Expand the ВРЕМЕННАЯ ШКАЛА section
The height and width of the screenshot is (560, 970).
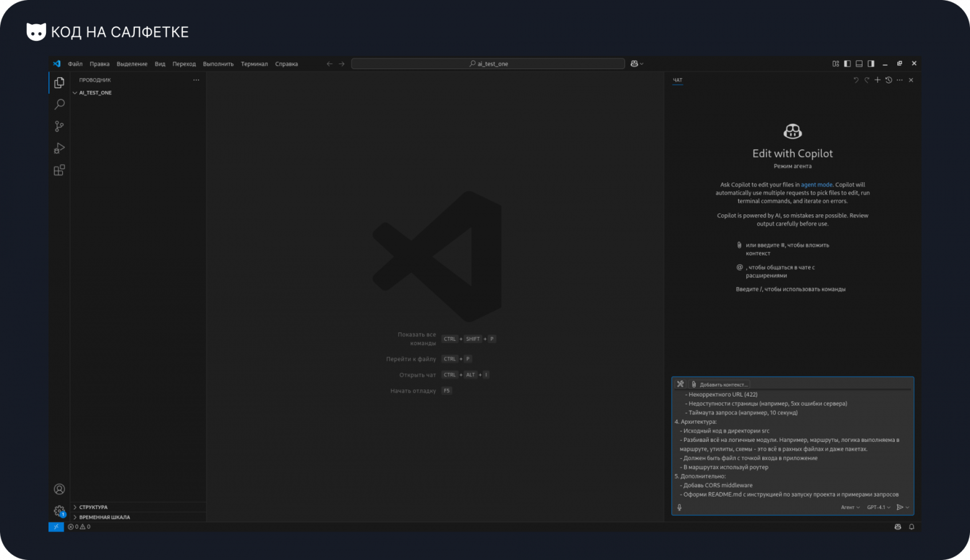104,517
